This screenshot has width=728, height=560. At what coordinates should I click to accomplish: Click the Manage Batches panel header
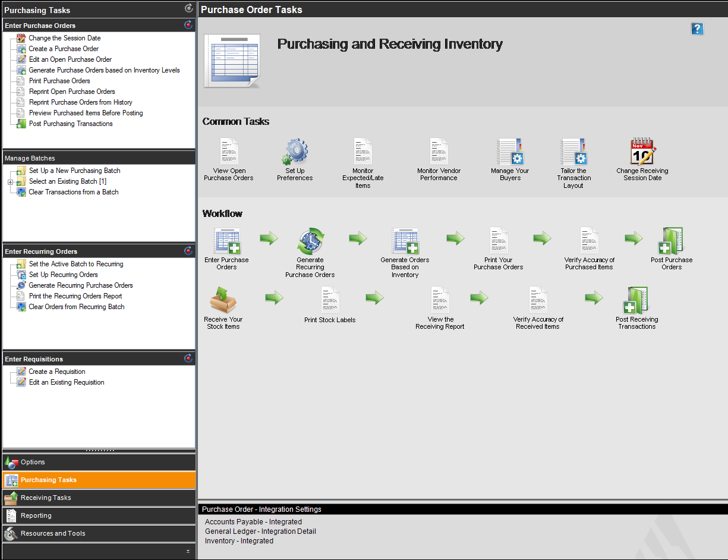point(99,158)
